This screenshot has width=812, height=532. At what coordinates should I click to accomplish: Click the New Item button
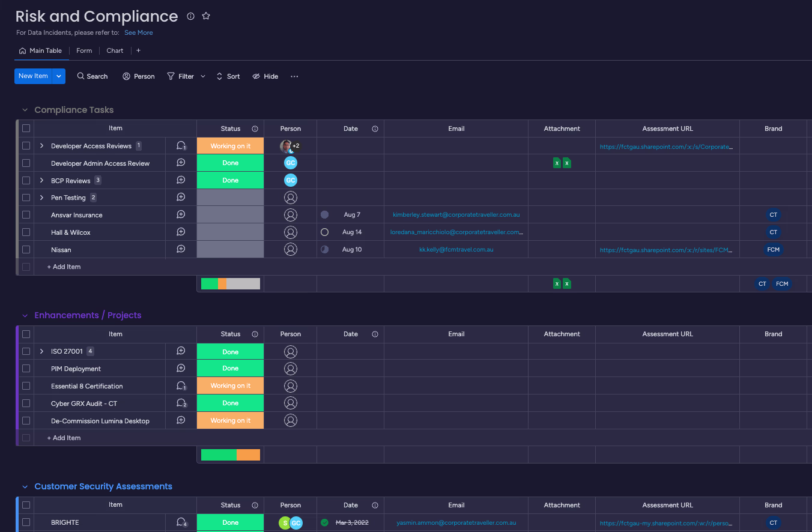click(33, 76)
